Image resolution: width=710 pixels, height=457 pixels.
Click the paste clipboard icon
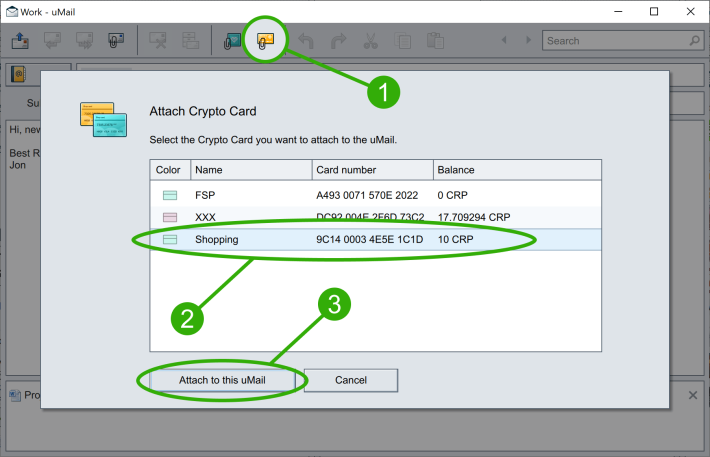pos(435,40)
